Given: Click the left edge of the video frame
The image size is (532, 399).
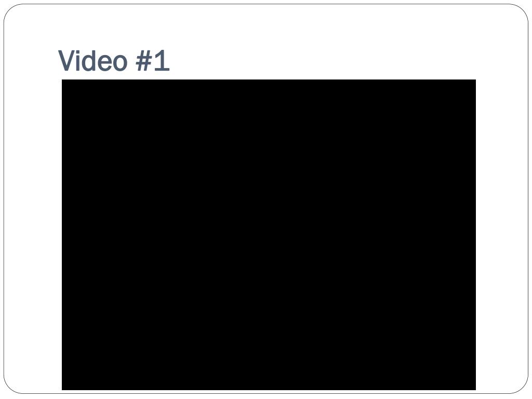Looking at the screenshot, I should click(62, 235).
